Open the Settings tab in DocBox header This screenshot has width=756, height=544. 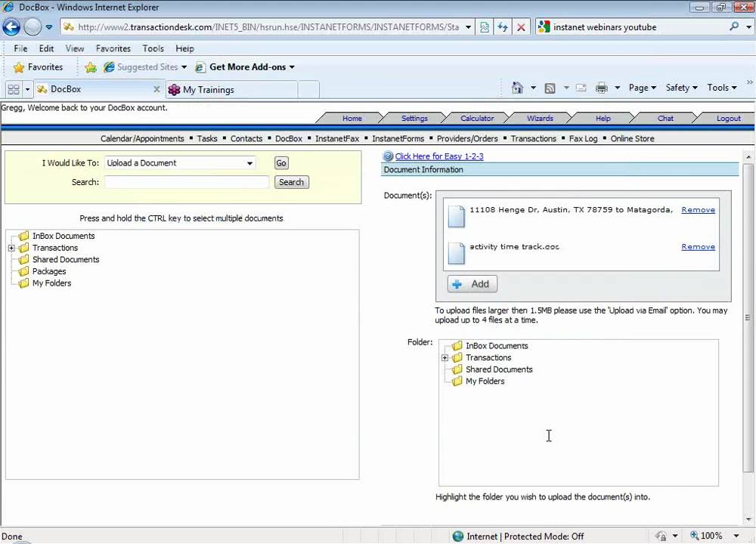pyautogui.click(x=414, y=118)
